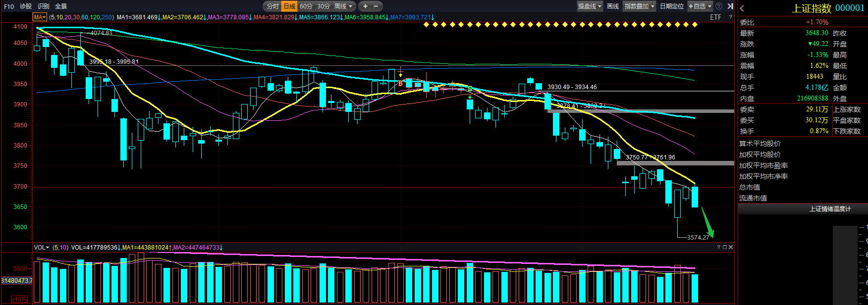Screen dimensions: 868x305
Task: Open the +自选 watchlist dropdown
Action: [700, 6]
